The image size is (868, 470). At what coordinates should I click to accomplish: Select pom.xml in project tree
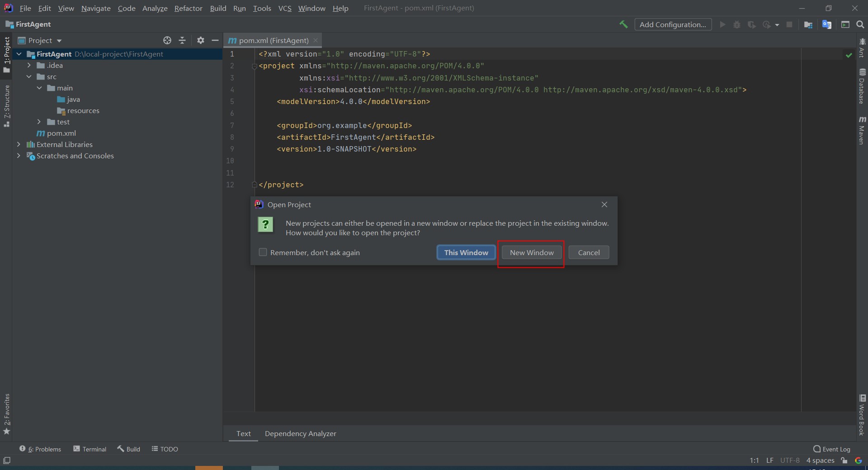click(56, 133)
